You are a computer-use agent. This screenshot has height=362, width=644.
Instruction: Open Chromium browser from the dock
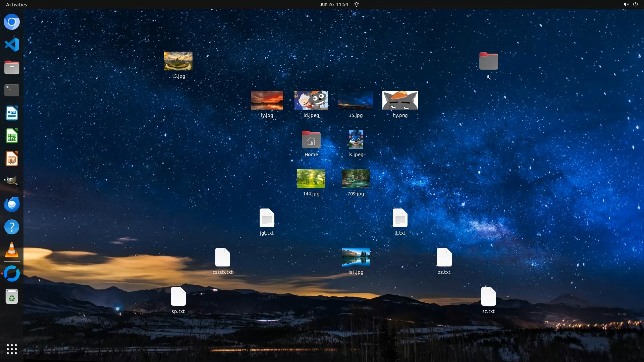(x=12, y=22)
